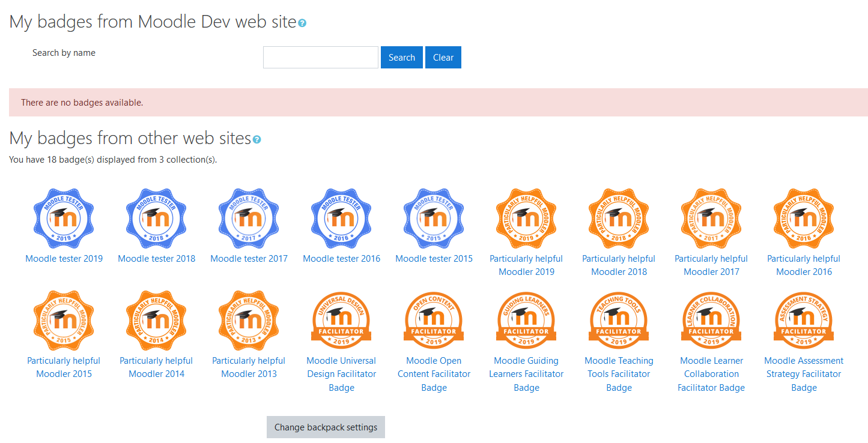Open Moodle Assessment Strategy Facilitator Badge link
The width and height of the screenshot is (868, 443).
pos(804,374)
